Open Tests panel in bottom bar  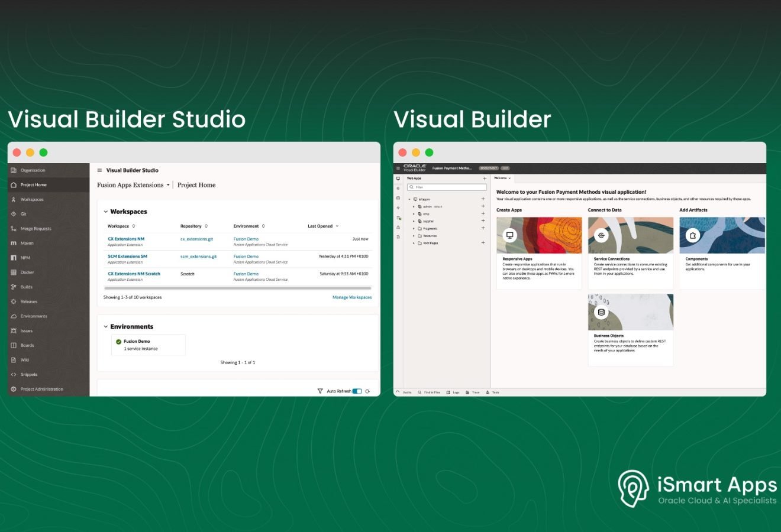(493, 392)
